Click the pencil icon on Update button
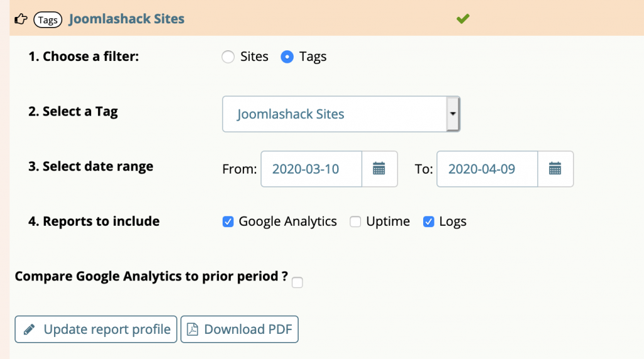The width and height of the screenshot is (644, 359). 29,329
